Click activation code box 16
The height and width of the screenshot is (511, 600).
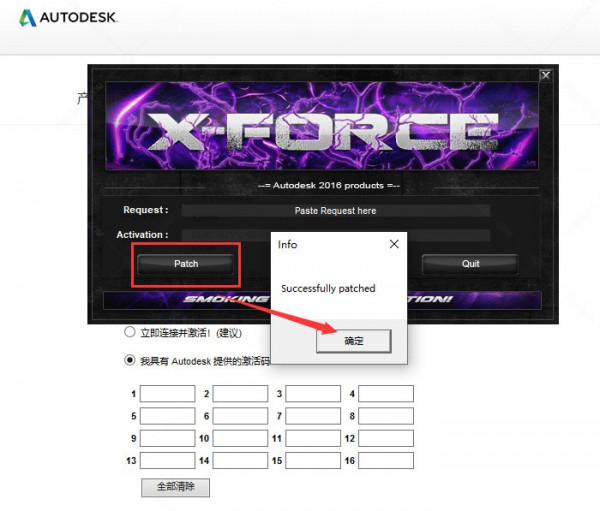point(386,460)
